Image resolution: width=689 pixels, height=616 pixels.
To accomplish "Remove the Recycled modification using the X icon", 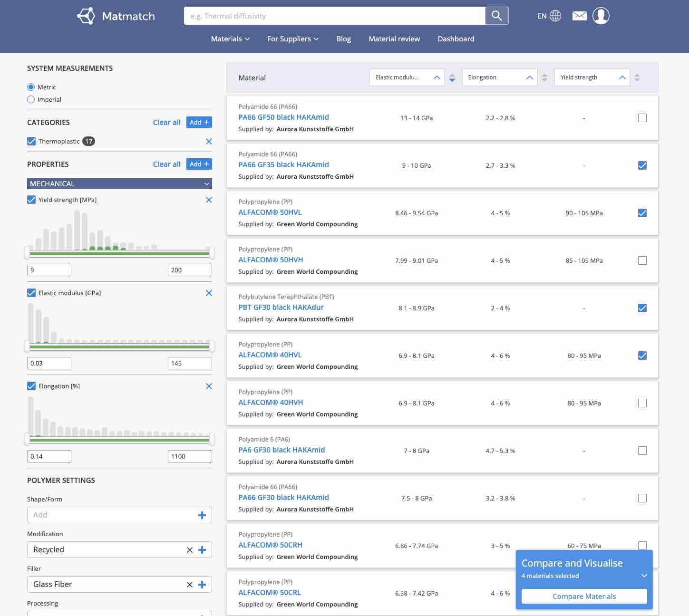I will click(x=189, y=549).
